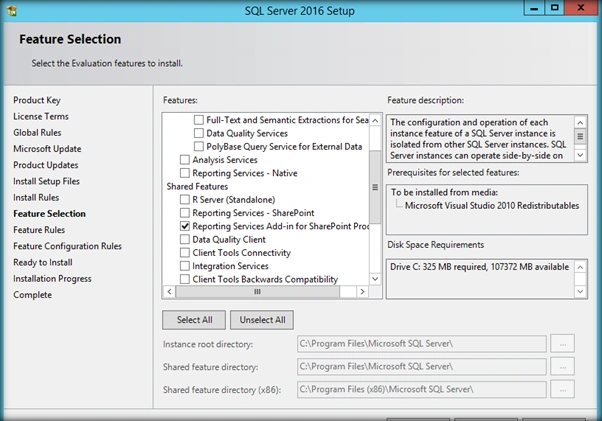This screenshot has width=602, height=421.
Task: Check the Integration Services feature
Action: [185, 266]
